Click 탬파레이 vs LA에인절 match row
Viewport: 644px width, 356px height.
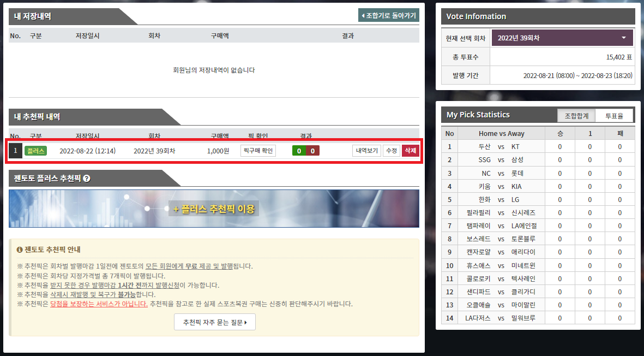(538, 226)
